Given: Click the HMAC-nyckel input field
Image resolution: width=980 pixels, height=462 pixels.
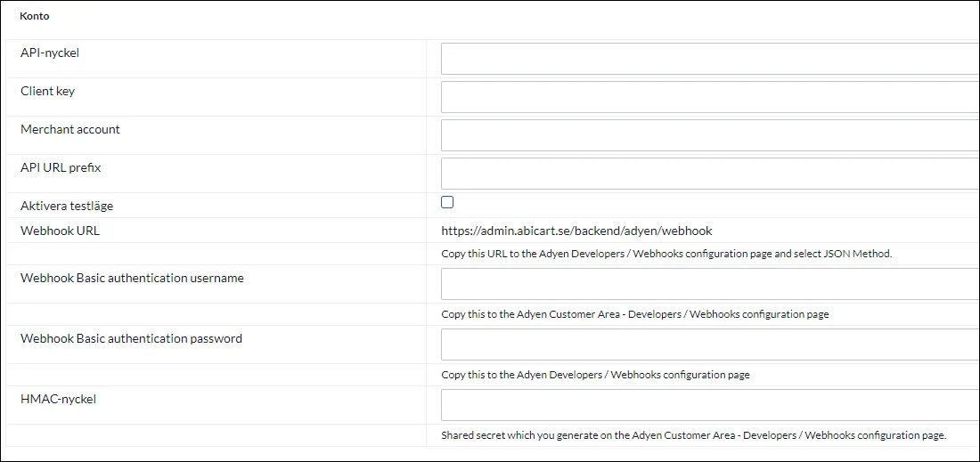Looking at the screenshot, I should pyautogui.click(x=710, y=405).
